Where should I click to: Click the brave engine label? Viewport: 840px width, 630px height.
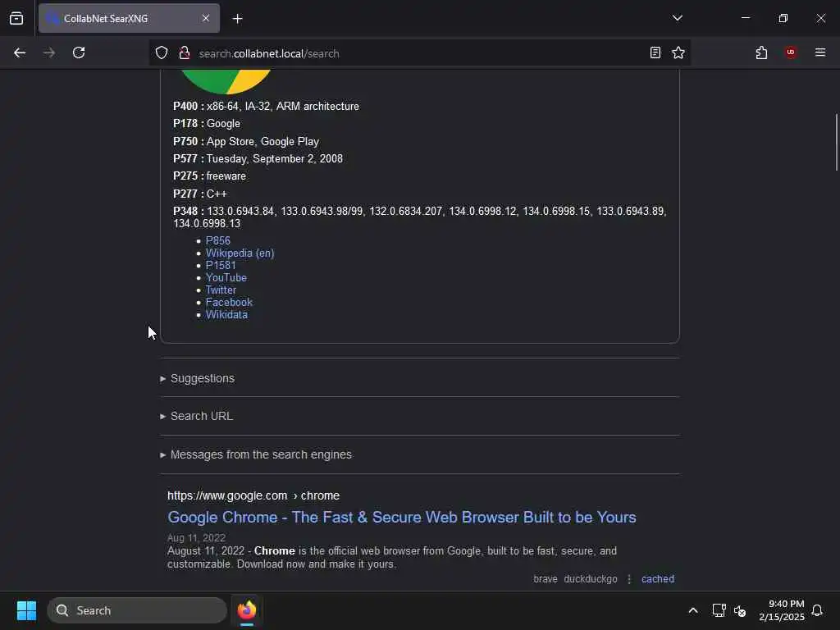[546, 579]
